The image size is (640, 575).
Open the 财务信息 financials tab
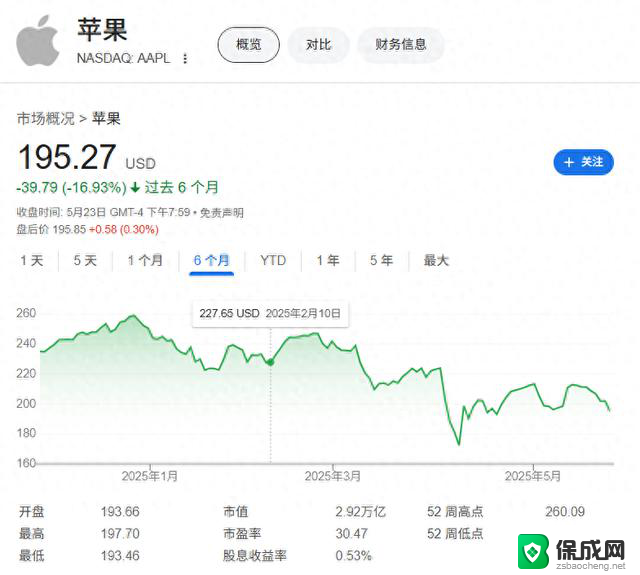pyautogui.click(x=401, y=44)
